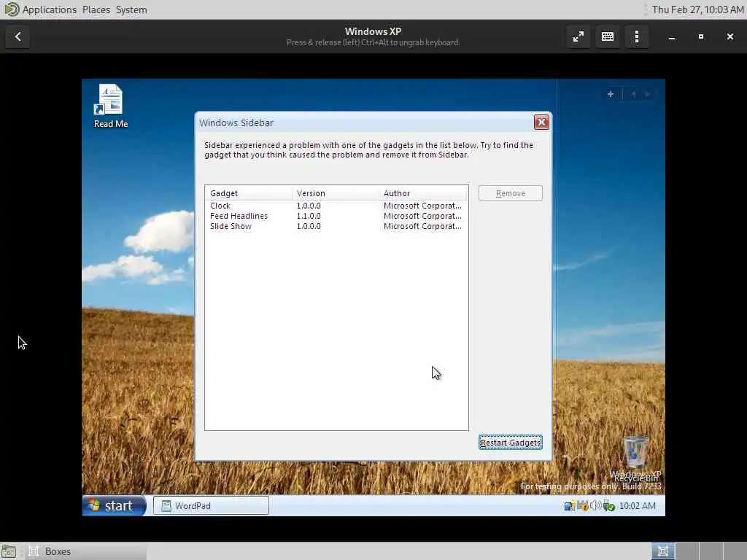
Task: Click the Read Me desktop icon
Action: 111,106
